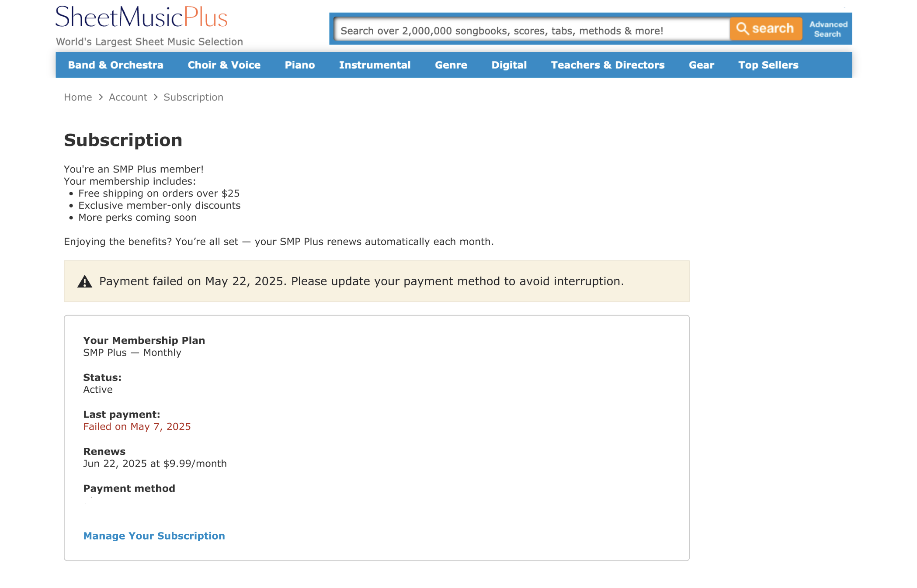The image size is (917, 588).
Task: Open the Digital menu
Action: coord(509,65)
